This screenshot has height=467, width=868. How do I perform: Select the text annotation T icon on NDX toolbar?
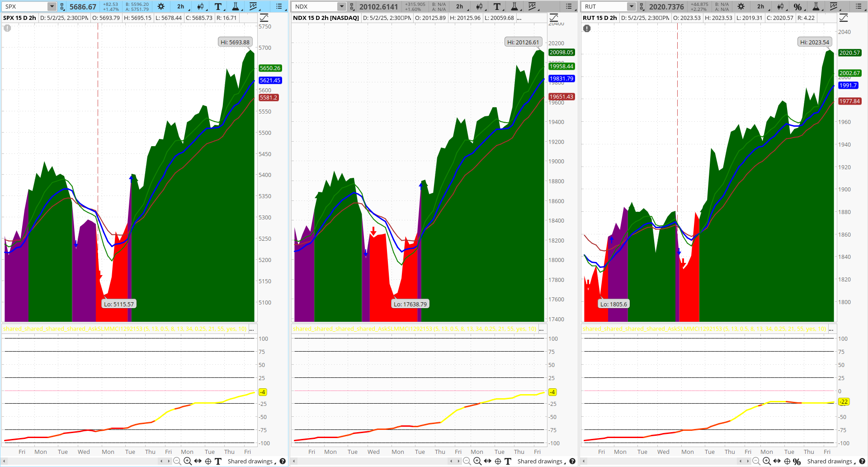497,7
